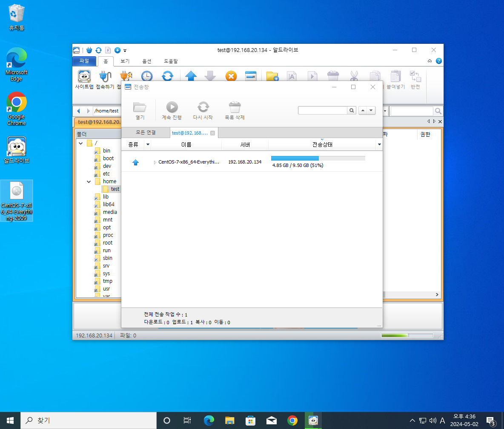Click the /home/test path input field
504x429 pixels.
(107, 111)
